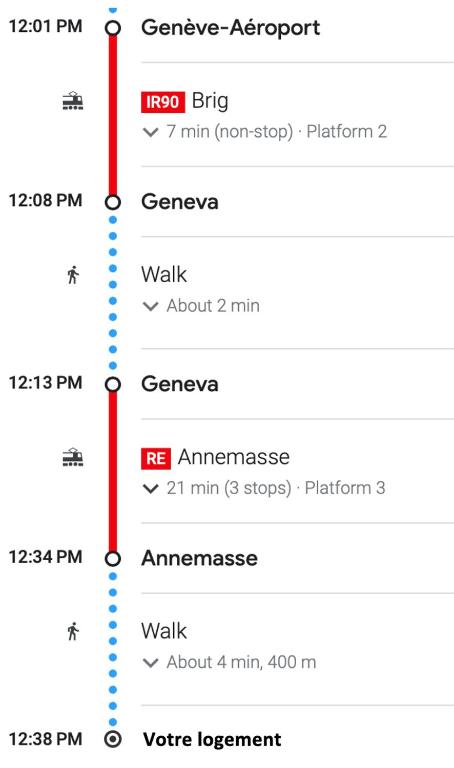Click the 12:01 PM departure time
The image size is (454, 768).
(x=46, y=26)
